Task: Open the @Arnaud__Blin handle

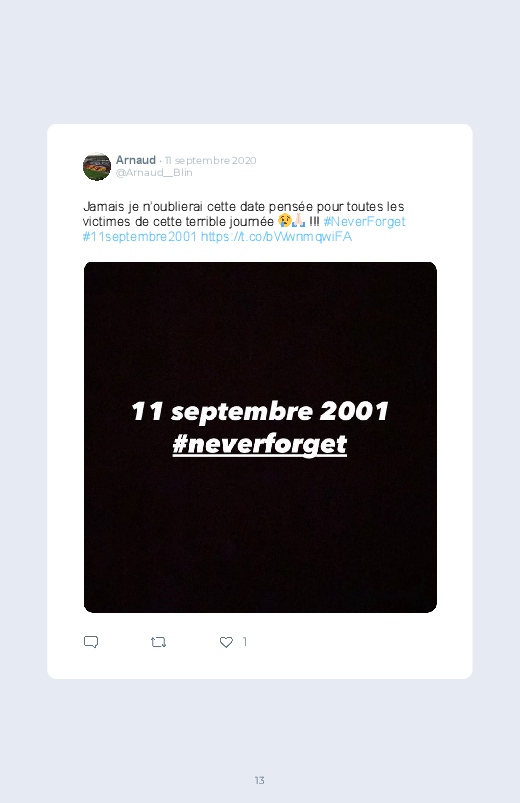Action: click(x=154, y=173)
